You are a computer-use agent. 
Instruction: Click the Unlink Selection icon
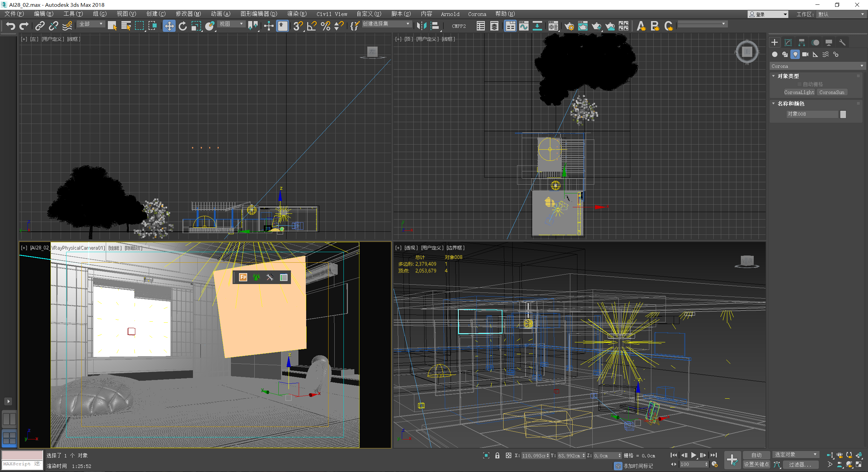point(54,26)
